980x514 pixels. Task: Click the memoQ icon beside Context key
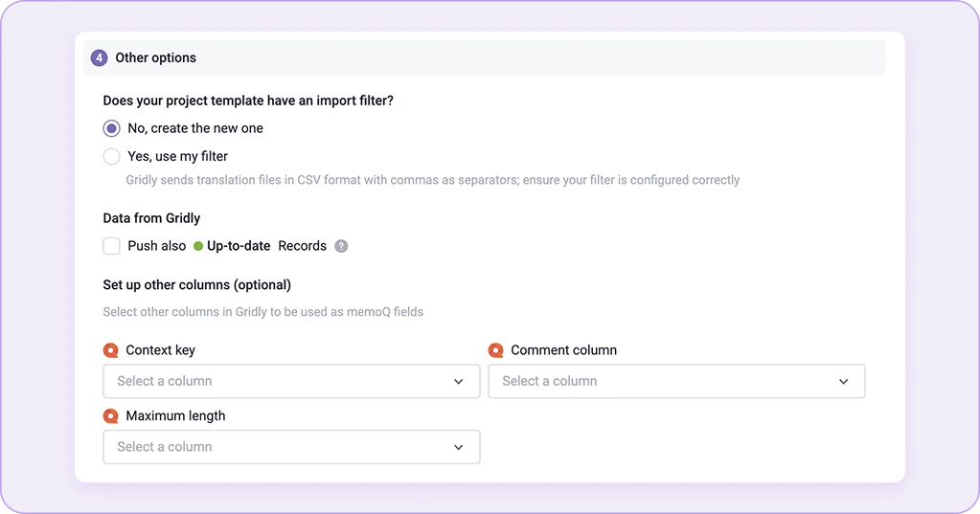(x=110, y=350)
